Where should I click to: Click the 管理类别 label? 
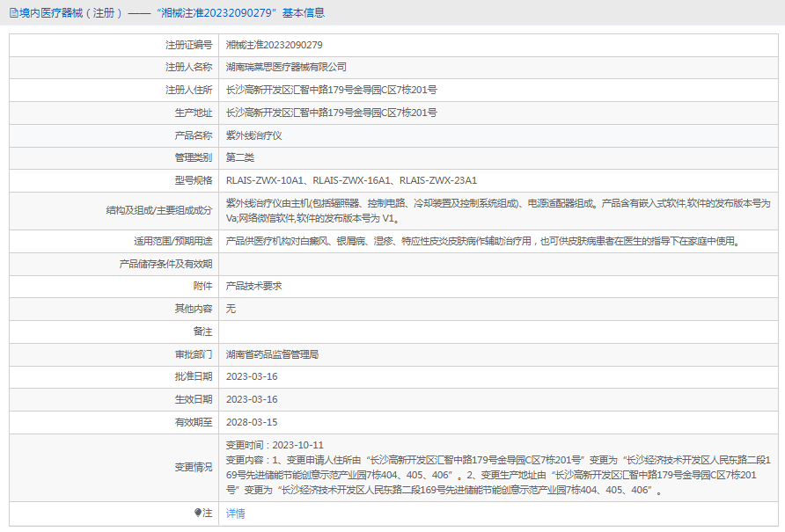coord(194,157)
